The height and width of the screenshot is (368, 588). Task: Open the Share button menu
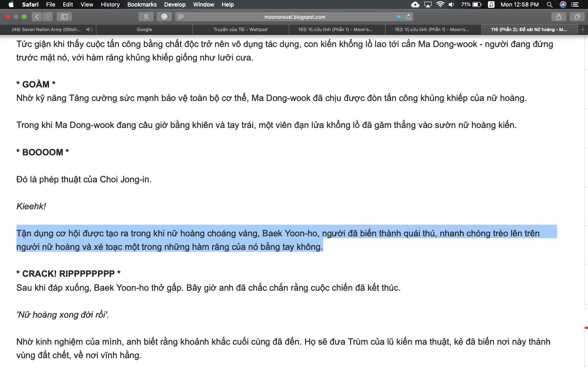click(x=559, y=17)
